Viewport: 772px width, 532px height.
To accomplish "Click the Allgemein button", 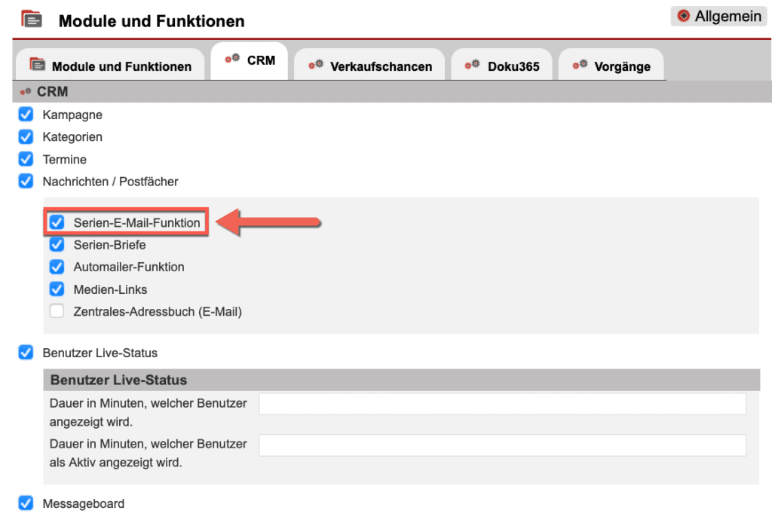I will click(x=718, y=16).
